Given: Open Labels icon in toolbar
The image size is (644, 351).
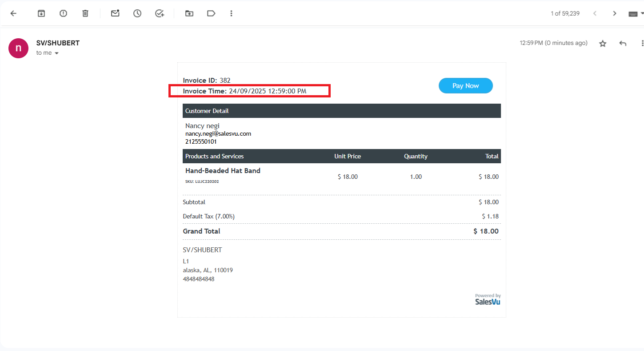Looking at the screenshot, I should coord(211,13).
